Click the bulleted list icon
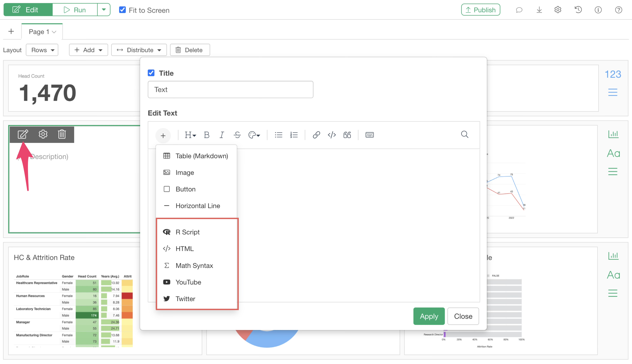Viewport: 632px width, 364px height. (278, 135)
